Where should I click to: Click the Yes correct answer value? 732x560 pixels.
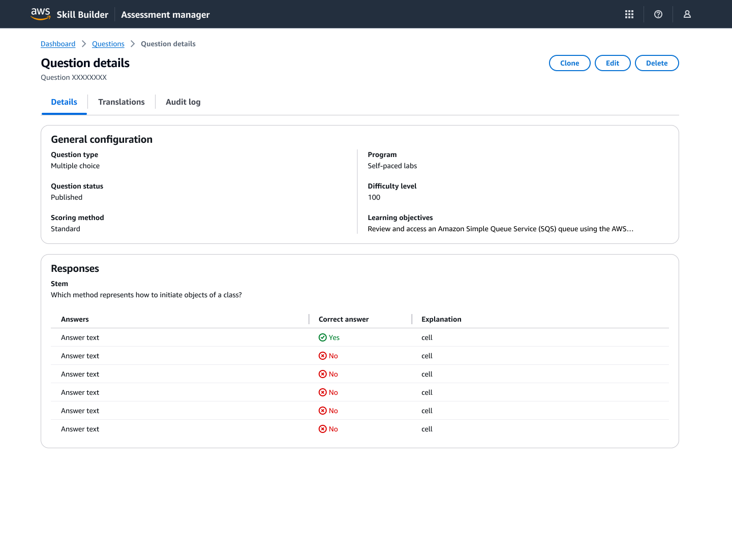click(x=334, y=337)
